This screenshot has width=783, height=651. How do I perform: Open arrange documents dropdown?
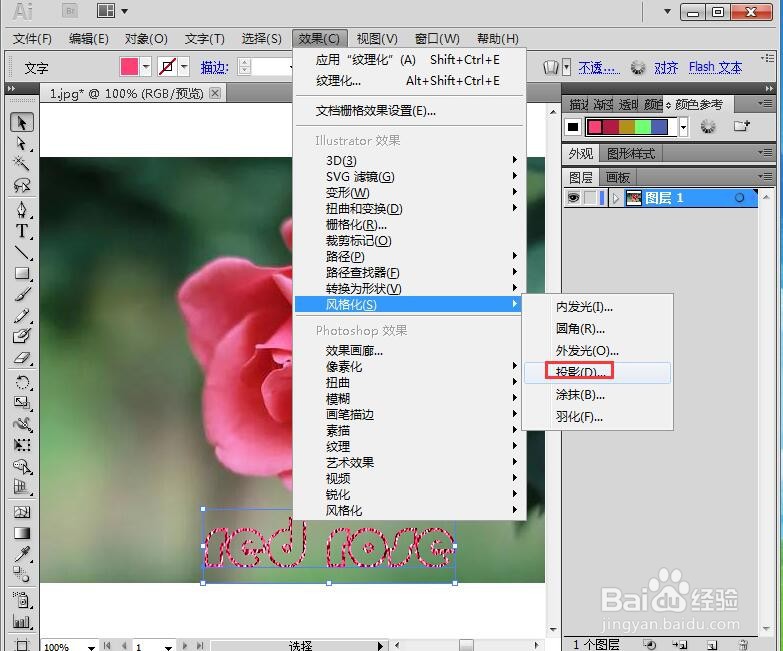click(112, 10)
